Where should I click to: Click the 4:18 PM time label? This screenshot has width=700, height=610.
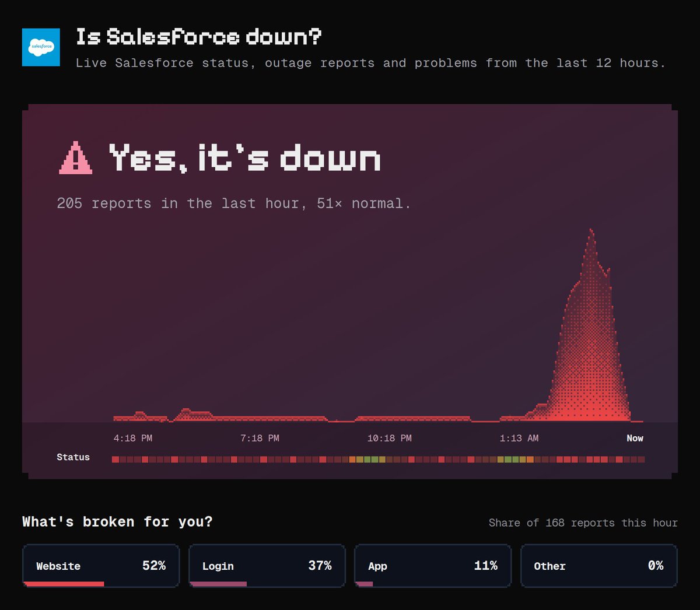[x=133, y=438]
